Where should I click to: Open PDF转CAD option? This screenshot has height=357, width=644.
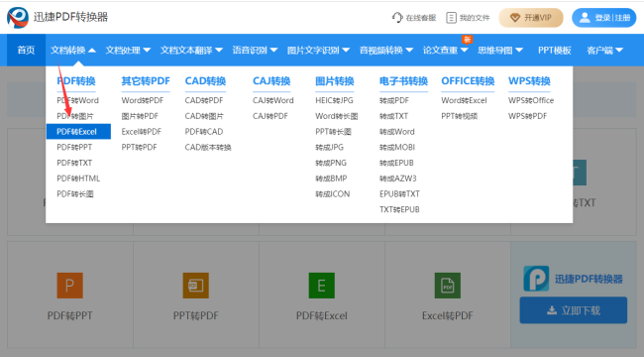point(204,132)
